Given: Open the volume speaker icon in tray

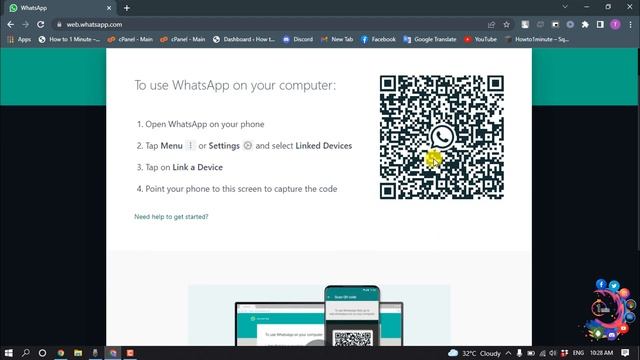Looking at the screenshot, I should 553,353.
